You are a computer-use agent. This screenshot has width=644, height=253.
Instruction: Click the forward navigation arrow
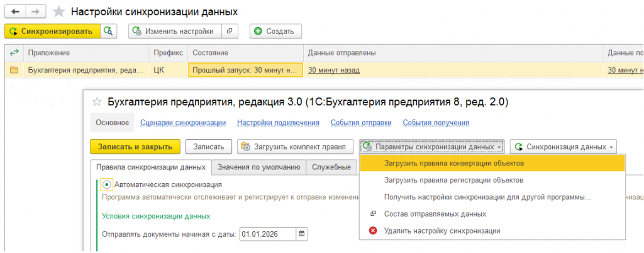tap(36, 11)
